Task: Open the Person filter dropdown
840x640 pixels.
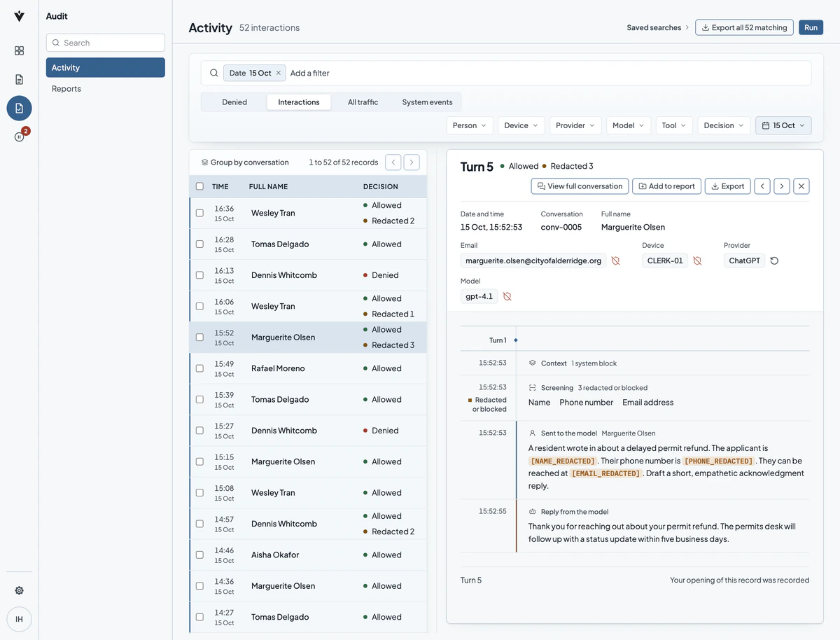Action: pyautogui.click(x=470, y=125)
